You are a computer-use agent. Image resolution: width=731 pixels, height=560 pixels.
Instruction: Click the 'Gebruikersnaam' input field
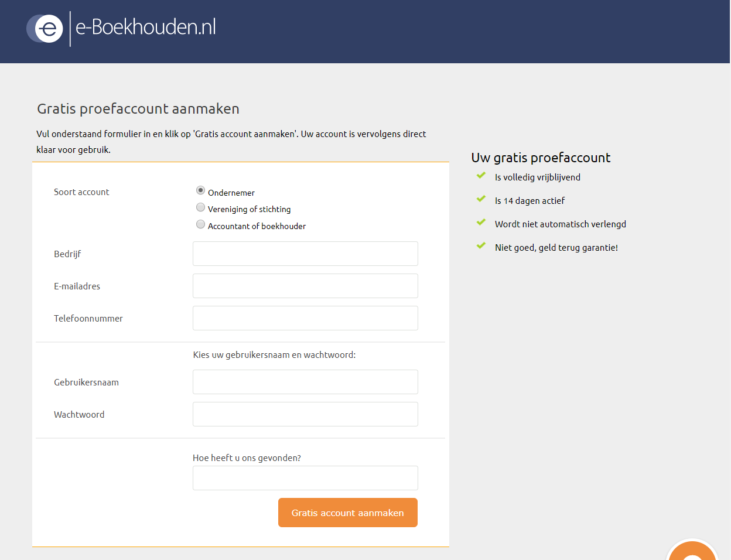pyautogui.click(x=305, y=381)
